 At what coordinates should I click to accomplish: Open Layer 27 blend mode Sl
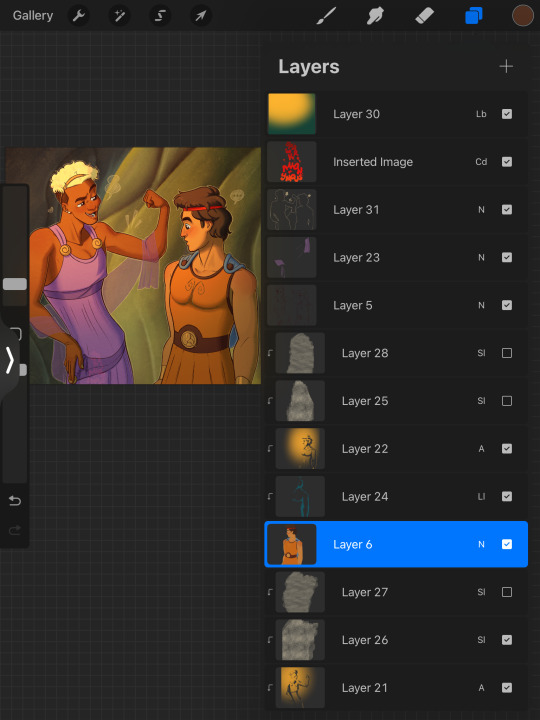[x=481, y=592]
